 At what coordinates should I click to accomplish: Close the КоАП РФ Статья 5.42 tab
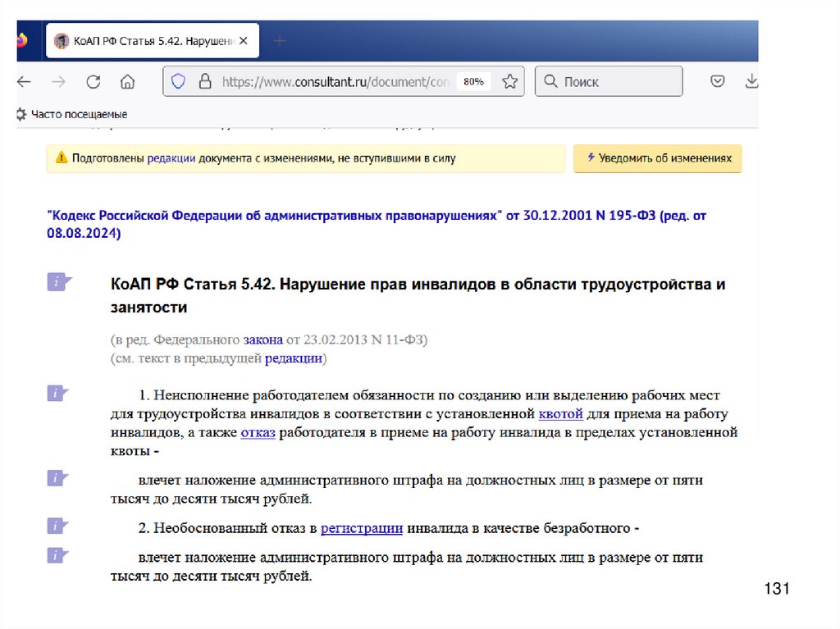pyautogui.click(x=244, y=40)
